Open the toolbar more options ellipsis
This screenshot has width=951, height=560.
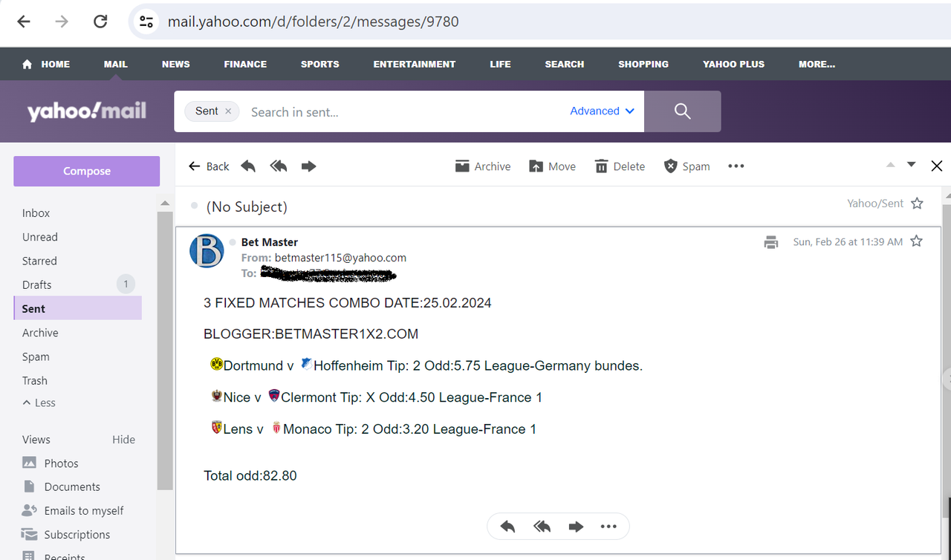736,166
